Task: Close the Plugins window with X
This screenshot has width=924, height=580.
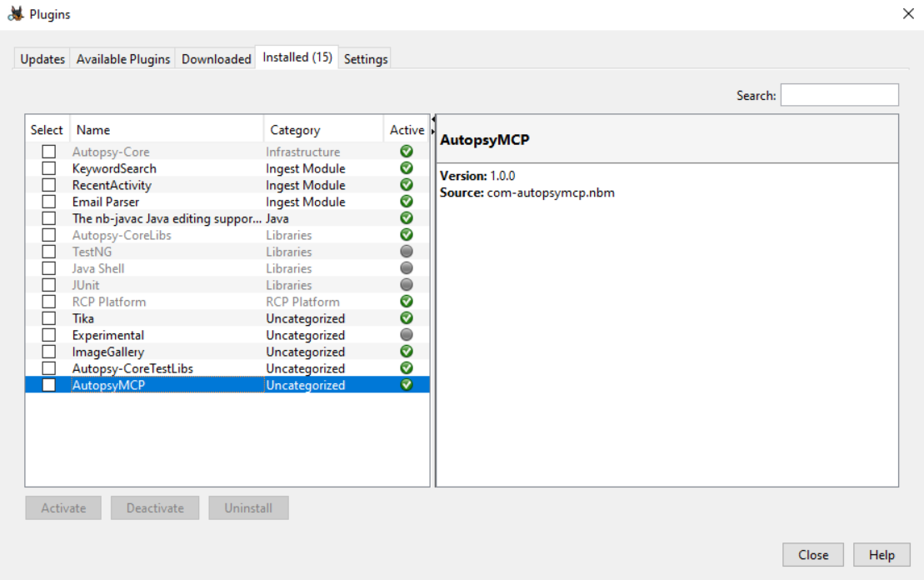Action: pyautogui.click(x=908, y=13)
